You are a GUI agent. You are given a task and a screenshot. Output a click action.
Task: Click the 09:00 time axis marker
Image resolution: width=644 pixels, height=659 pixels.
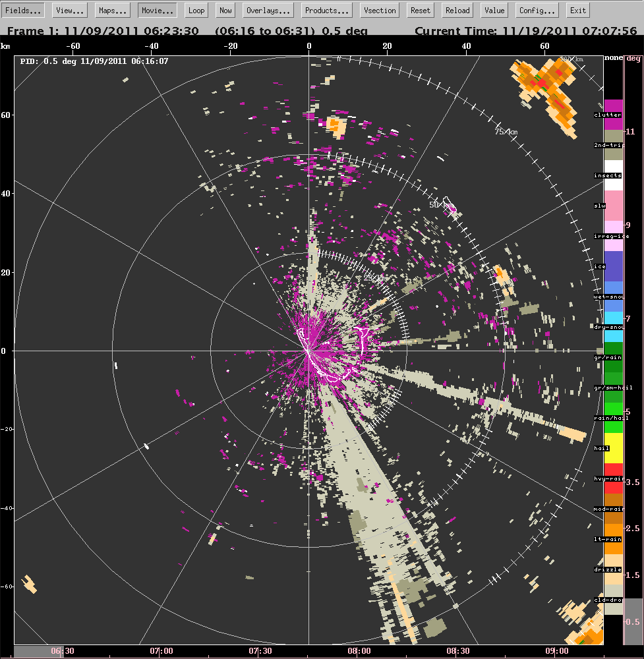coord(556,651)
